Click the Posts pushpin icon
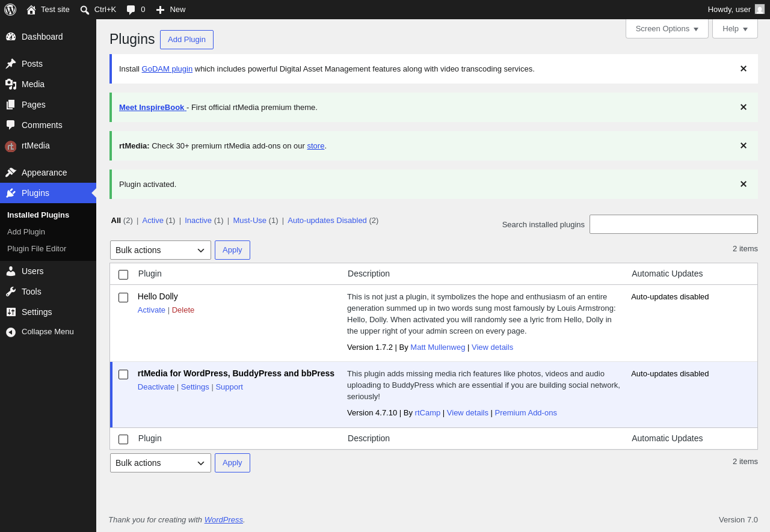The image size is (770, 532). (11, 64)
